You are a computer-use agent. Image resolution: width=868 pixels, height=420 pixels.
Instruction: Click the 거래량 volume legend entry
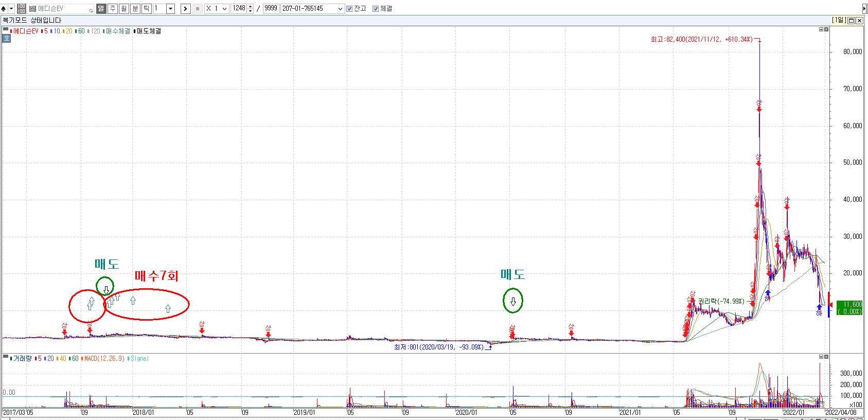click(x=21, y=358)
